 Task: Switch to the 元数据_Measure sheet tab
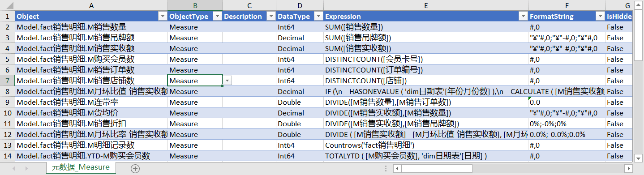click(x=81, y=167)
